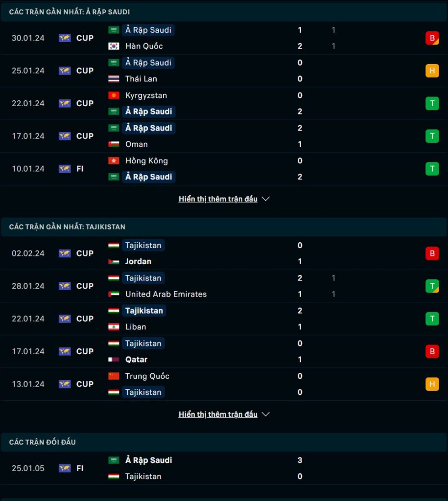Click the Kyrgyzstan flag icon

pos(114,95)
